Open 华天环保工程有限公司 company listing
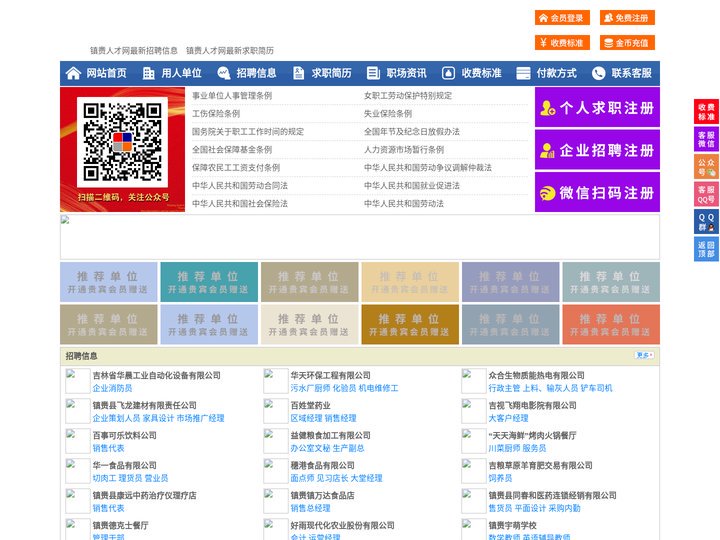 pyautogui.click(x=330, y=375)
